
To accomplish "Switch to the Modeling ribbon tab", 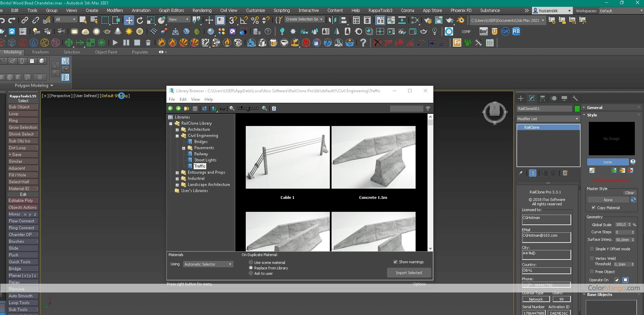I will 13,52.
